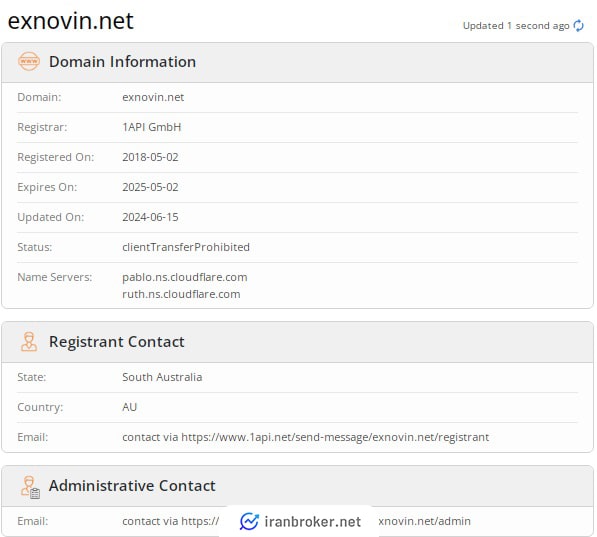Click the exnovin.net page title
Image resolution: width=597 pixels, height=537 pixels.
point(71,21)
